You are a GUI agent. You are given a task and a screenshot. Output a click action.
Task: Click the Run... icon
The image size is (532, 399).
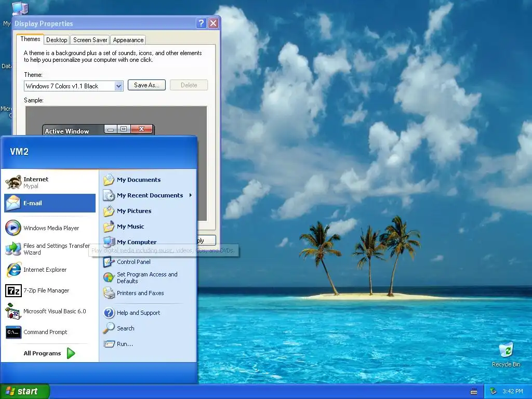(109, 344)
